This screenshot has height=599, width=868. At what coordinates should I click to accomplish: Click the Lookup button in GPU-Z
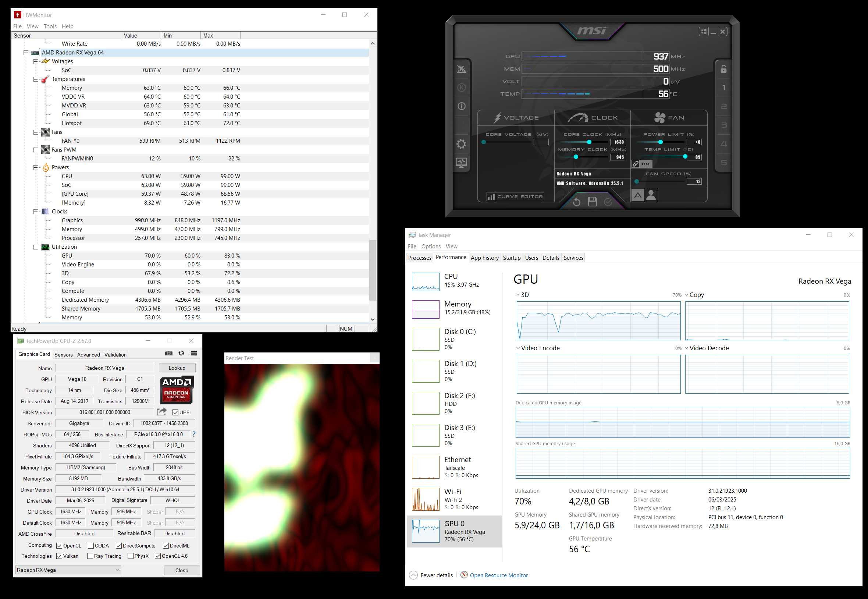(x=177, y=368)
